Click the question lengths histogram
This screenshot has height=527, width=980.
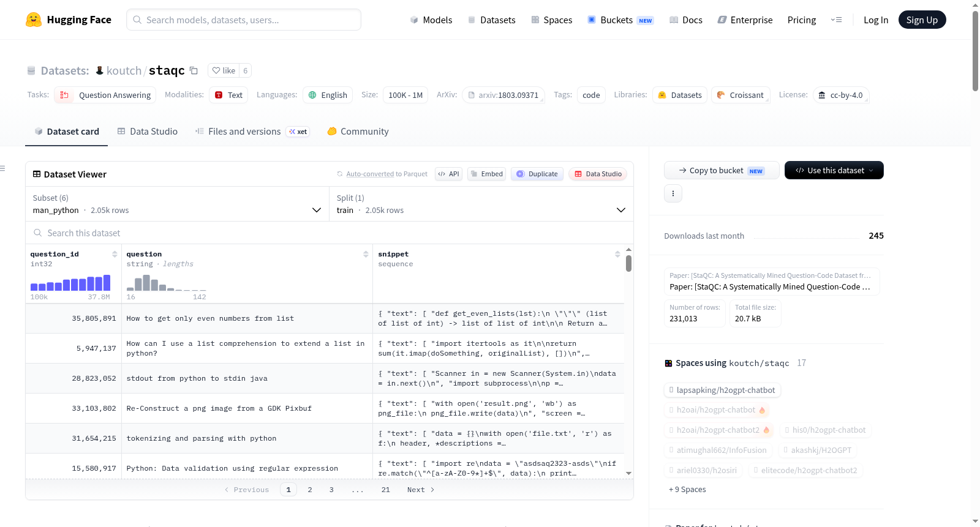167,282
